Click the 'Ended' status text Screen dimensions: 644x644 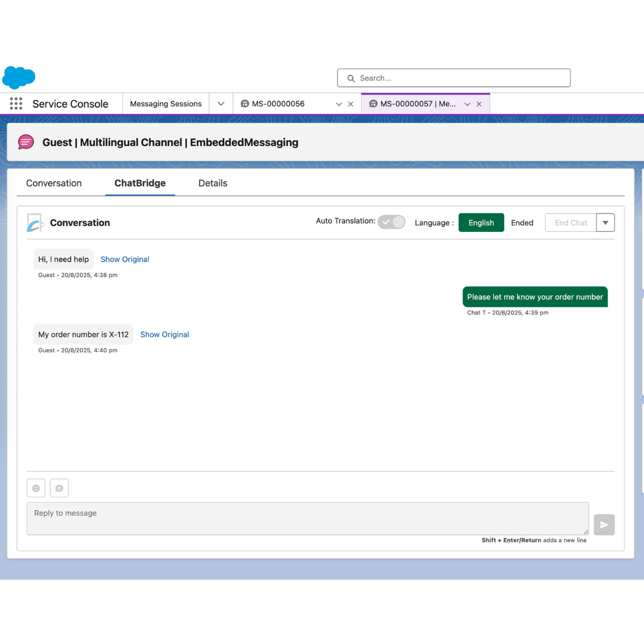coord(522,223)
